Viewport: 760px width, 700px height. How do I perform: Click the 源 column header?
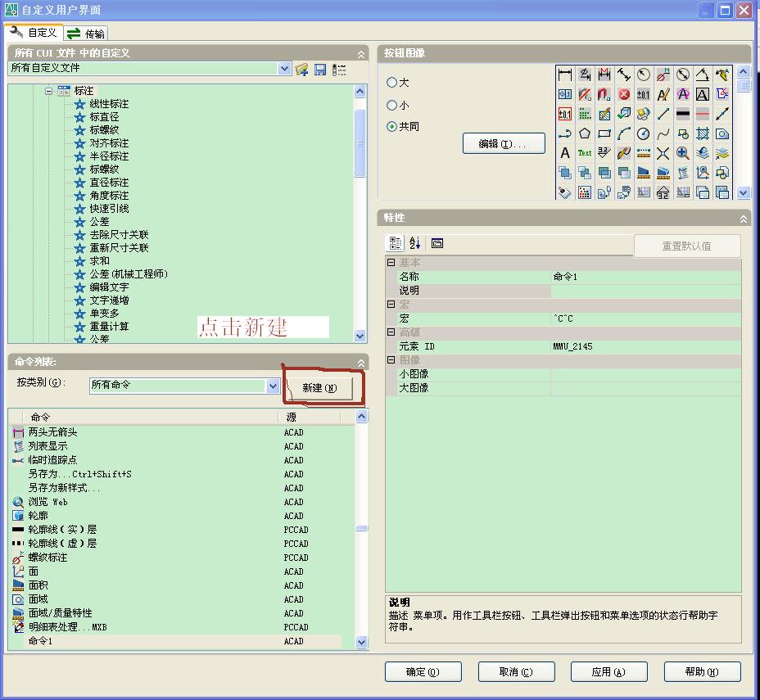tap(310, 417)
